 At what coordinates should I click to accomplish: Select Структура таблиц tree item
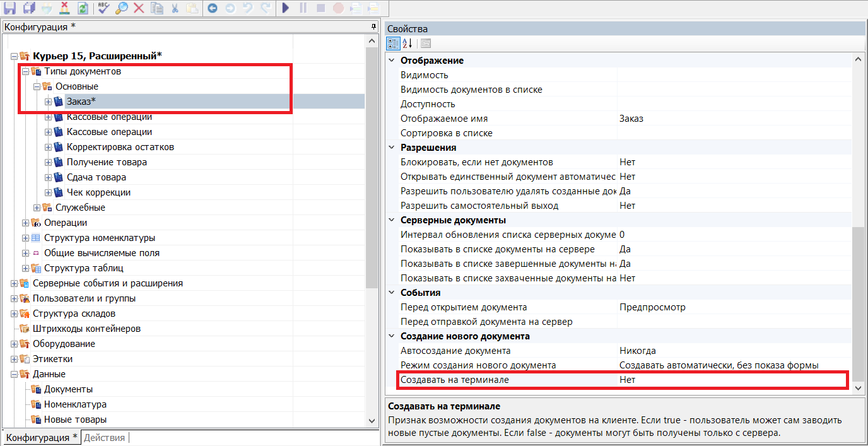[84, 268]
